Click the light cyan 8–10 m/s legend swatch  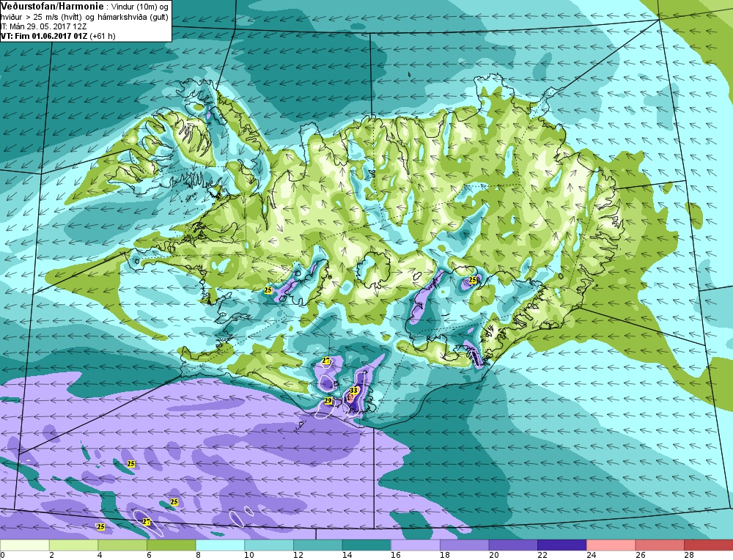point(220,545)
